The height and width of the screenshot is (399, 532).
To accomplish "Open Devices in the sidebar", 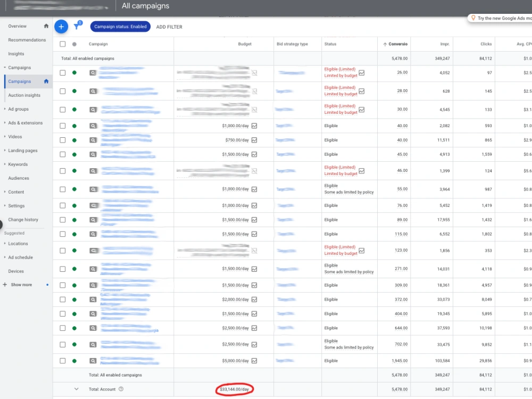I will (x=16, y=271).
